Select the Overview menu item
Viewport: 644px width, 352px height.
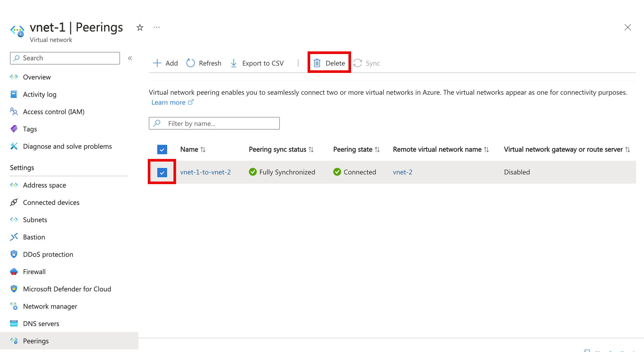[x=36, y=77]
